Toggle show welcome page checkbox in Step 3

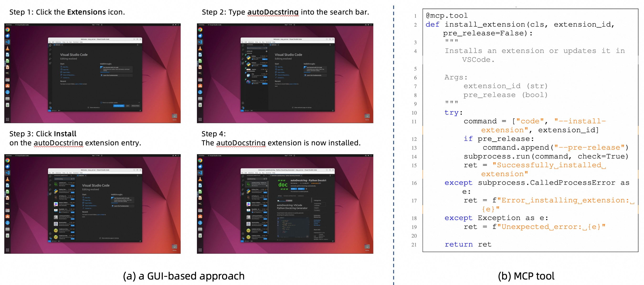click(100, 238)
